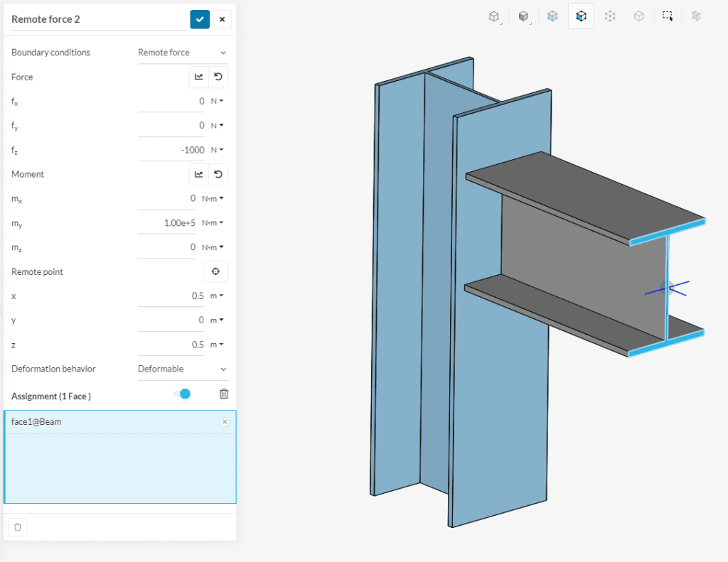Viewport: 728px width, 562px height.
Task: Confirm Remote force 2 with the checkmark button
Action: click(200, 19)
